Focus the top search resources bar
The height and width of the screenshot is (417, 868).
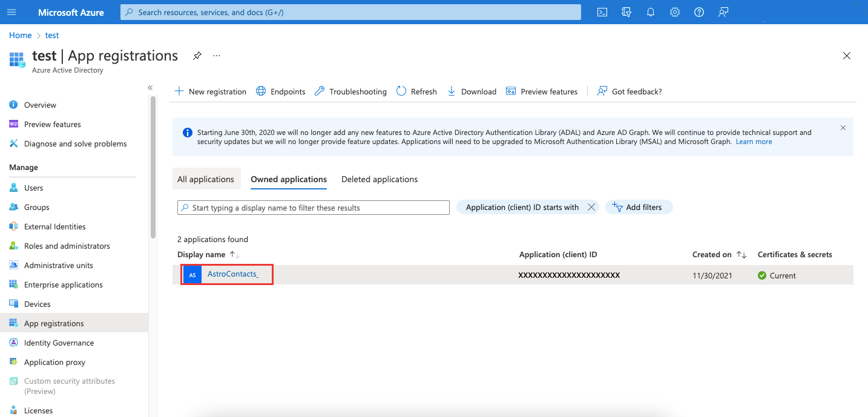350,12
